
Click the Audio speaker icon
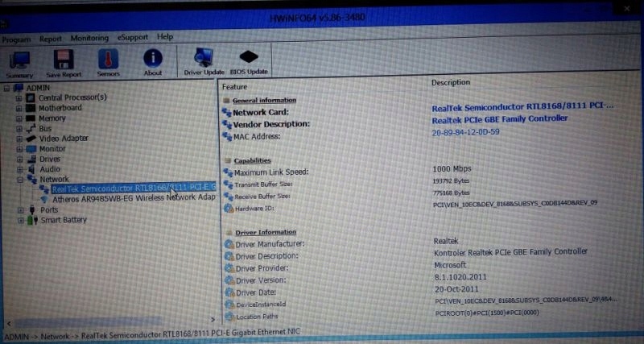[32, 169]
